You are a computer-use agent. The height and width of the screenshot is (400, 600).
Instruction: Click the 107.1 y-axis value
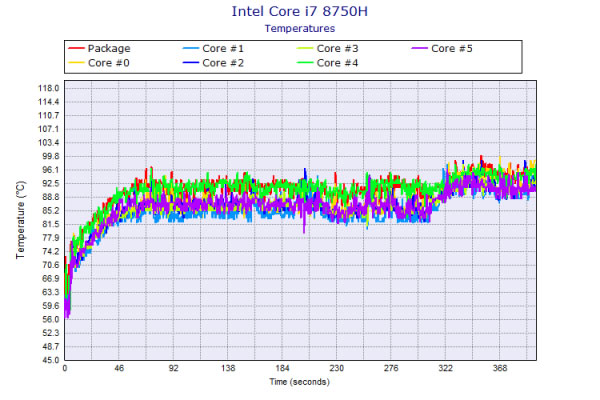click(49, 129)
